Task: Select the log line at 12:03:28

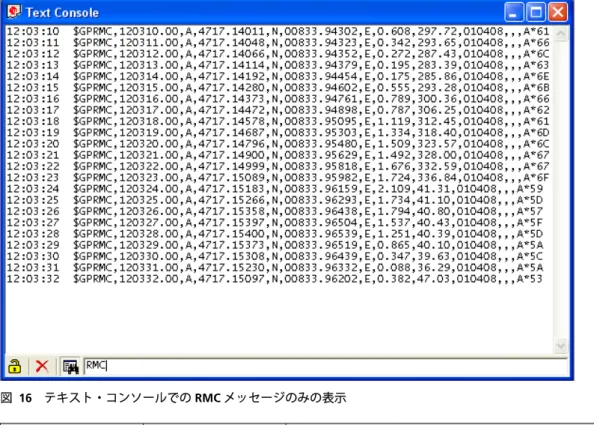Action: click(x=275, y=234)
